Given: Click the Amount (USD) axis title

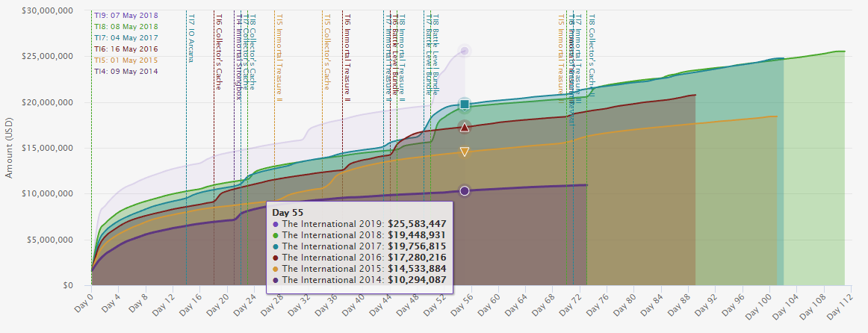Looking at the screenshot, I should (x=9, y=148).
